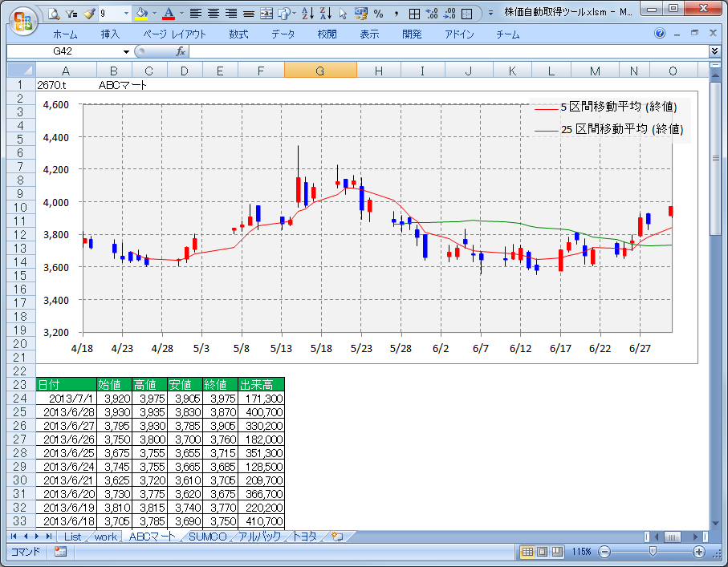This screenshot has height=567, width=728.
Task: Click macro record icon in status bar
Action: point(60,552)
